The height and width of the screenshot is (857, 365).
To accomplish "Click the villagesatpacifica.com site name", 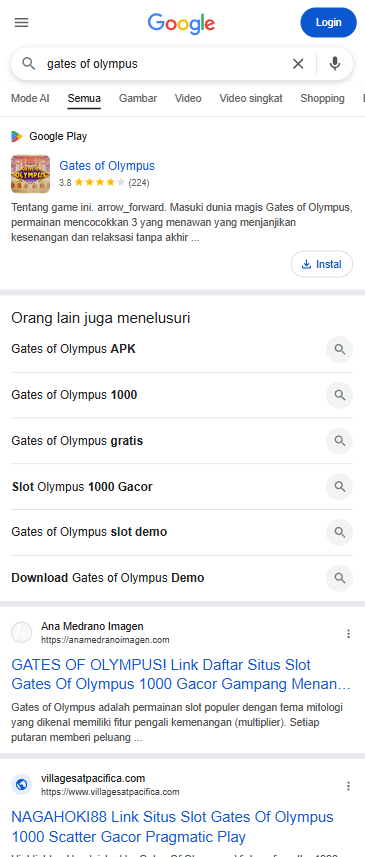I will click(x=93, y=778).
